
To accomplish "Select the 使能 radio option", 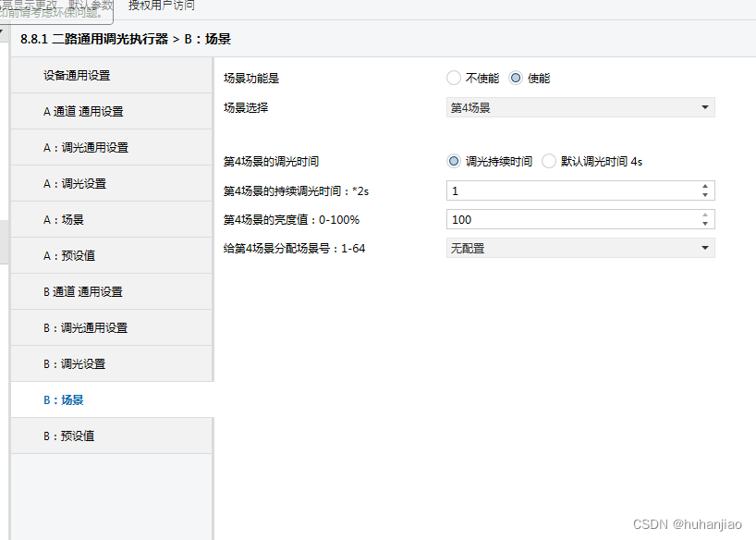I will pyautogui.click(x=516, y=79).
